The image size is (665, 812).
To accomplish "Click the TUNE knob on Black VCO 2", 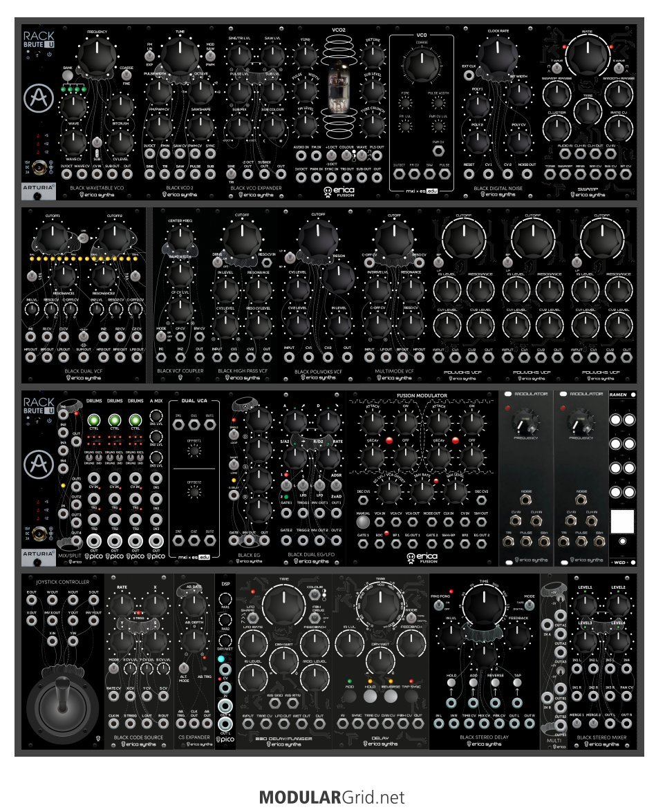I will point(180,57).
